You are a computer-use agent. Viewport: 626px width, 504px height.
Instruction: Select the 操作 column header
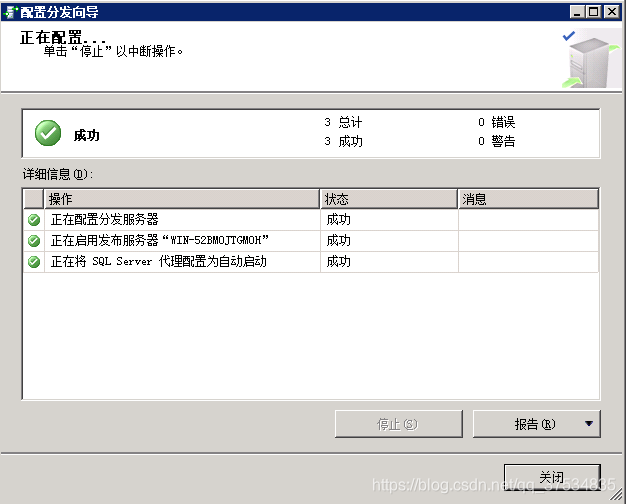click(182, 199)
